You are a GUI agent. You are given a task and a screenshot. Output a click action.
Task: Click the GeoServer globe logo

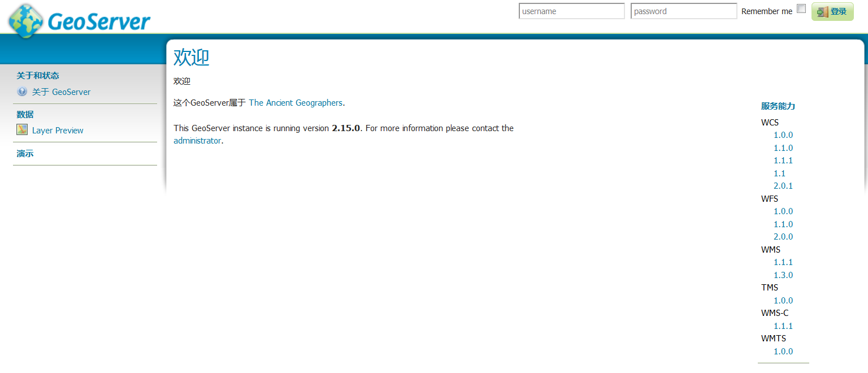tap(27, 21)
